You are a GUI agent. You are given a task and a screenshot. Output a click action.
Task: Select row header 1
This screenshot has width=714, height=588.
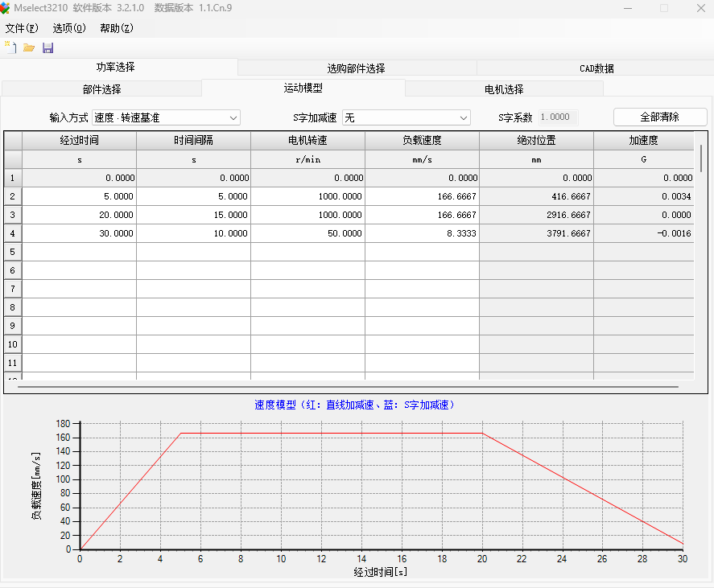(x=13, y=178)
